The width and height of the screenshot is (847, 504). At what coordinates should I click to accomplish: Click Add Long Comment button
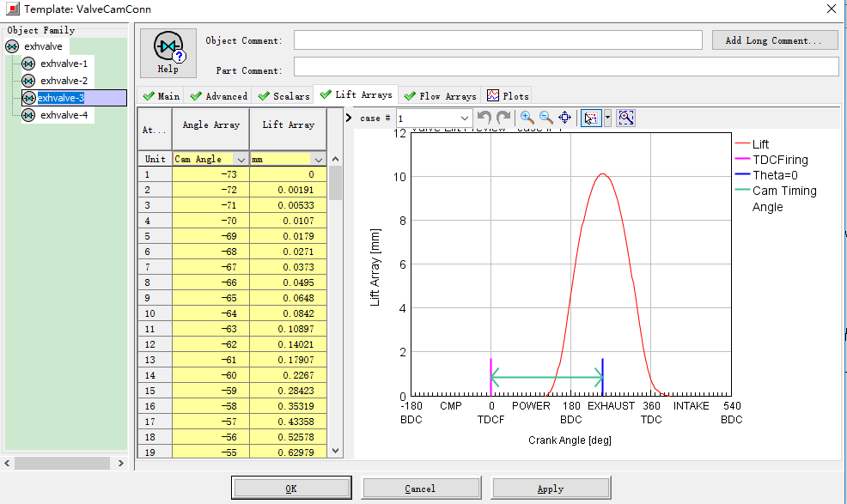(775, 40)
